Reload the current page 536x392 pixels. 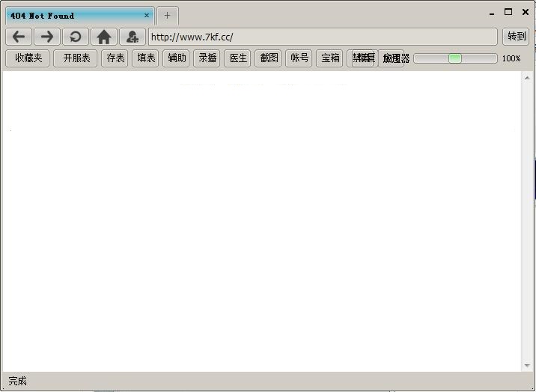75,37
